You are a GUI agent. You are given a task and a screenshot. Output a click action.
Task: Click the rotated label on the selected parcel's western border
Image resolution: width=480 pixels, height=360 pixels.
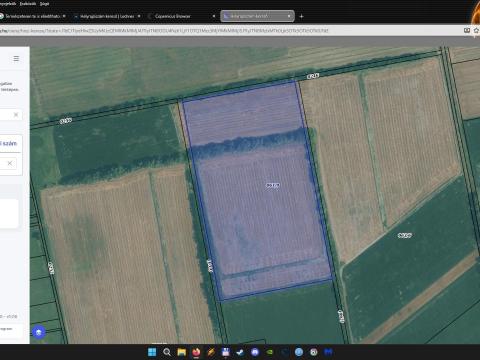210,266
